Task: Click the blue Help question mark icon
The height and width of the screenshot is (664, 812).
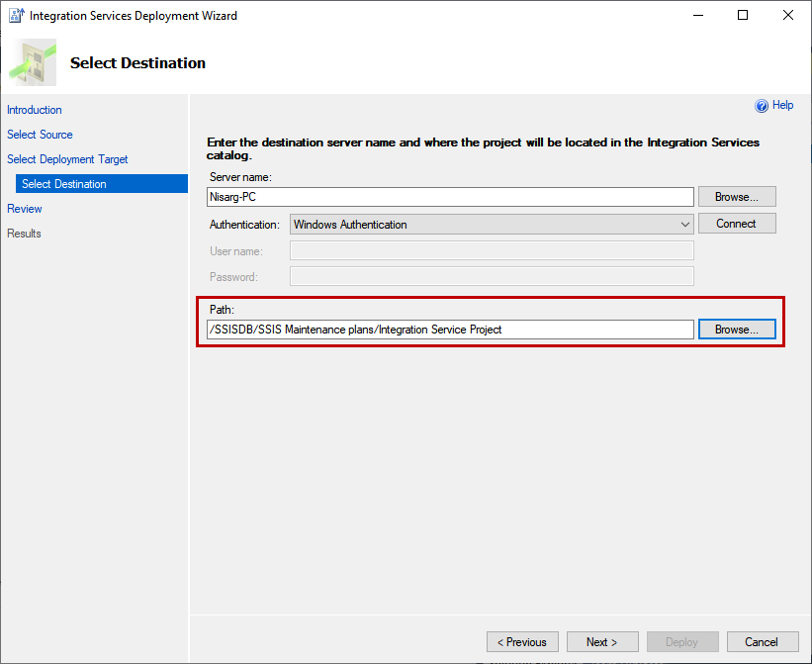Action: [762, 106]
